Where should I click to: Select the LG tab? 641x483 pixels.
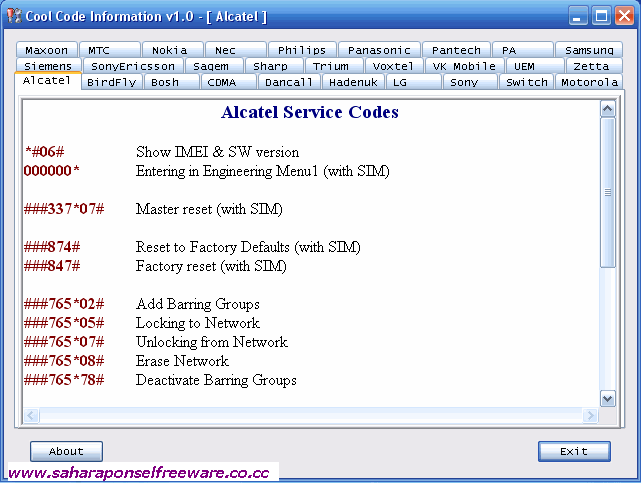[414, 82]
